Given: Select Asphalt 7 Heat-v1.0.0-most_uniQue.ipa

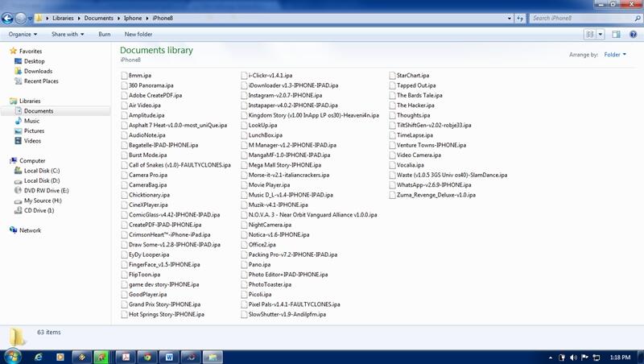Looking at the screenshot, I should [x=177, y=126].
